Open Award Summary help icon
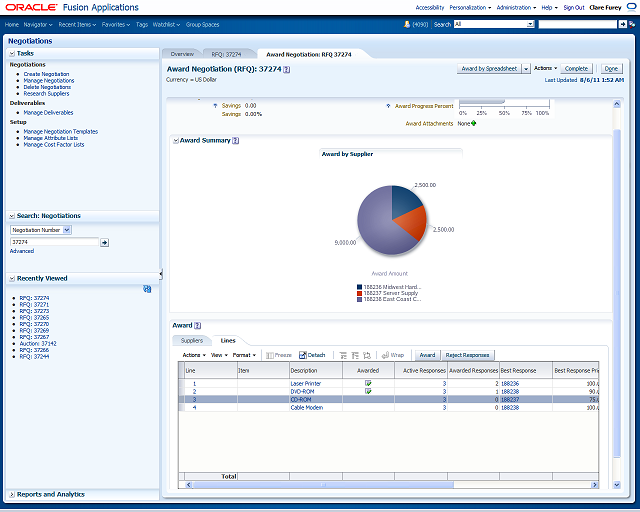Screen dimensions: 640x512 pos(236,140)
